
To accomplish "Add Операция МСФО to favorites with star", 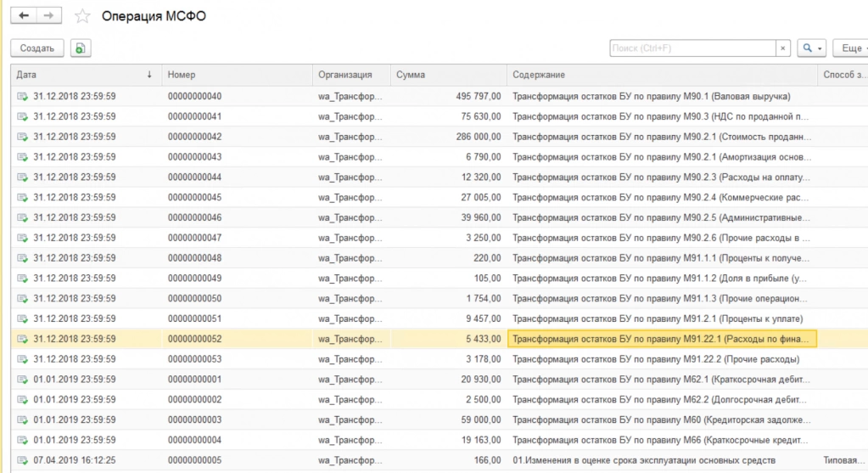I will tap(82, 17).
